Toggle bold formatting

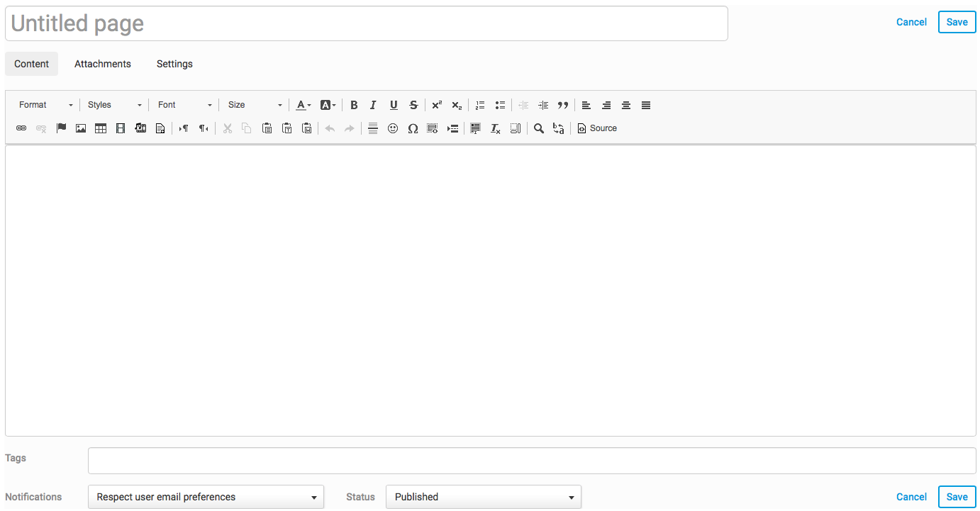tap(354, 105)
